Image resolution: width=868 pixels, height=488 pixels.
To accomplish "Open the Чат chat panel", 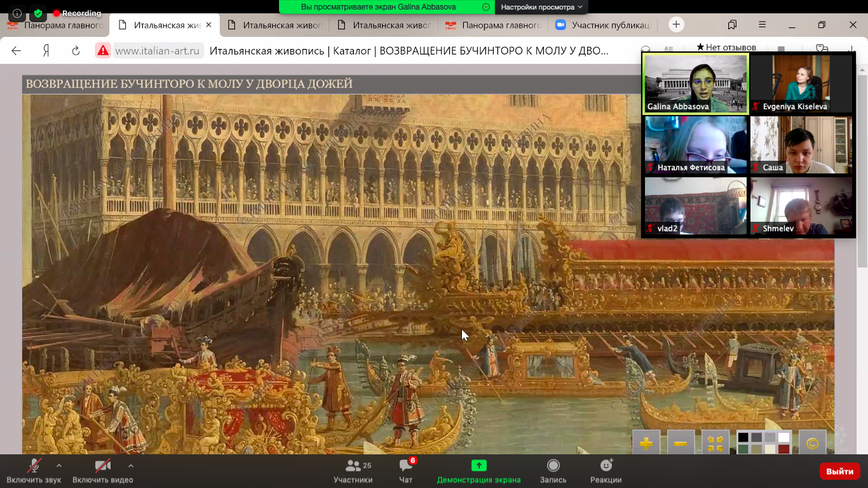I will [405, 471].
